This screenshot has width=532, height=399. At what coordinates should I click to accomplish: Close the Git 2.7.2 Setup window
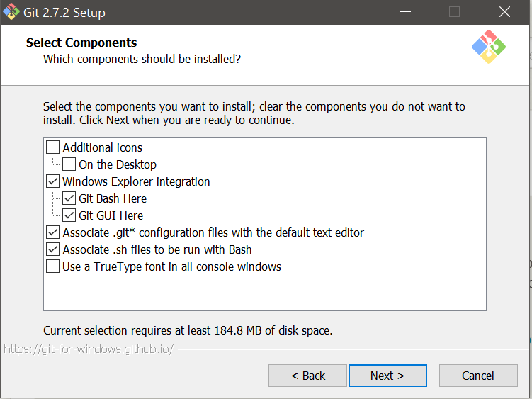pyautogui.click(x=504, y=12)
